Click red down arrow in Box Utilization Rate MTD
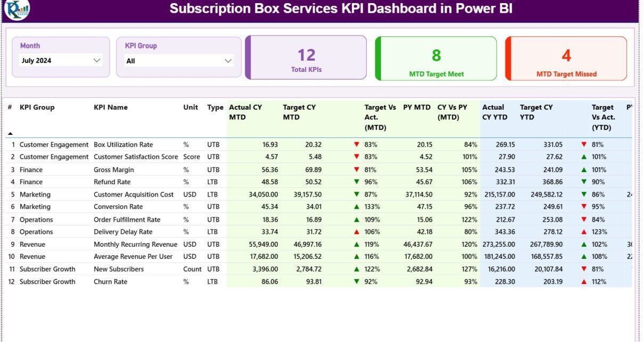644x342 pixels. click(357, 144)
